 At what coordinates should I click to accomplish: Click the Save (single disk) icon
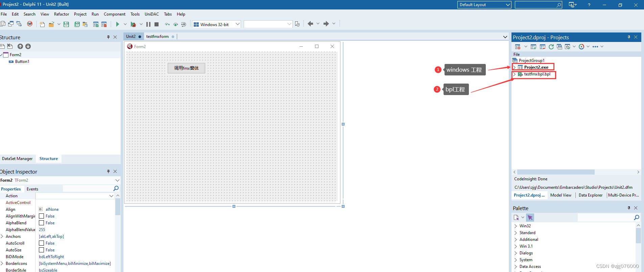tap(66, 24)
